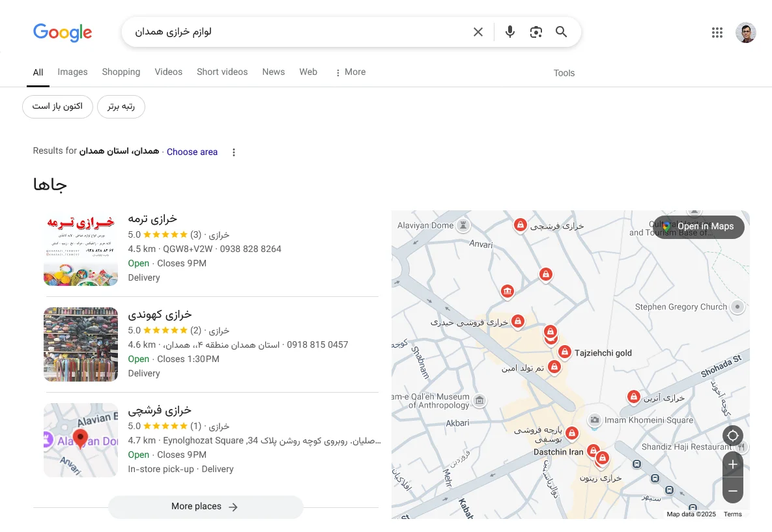Screen dimensions: 772x532
Task: Open the Google account profile picture
Action: (x=745, y=33)
